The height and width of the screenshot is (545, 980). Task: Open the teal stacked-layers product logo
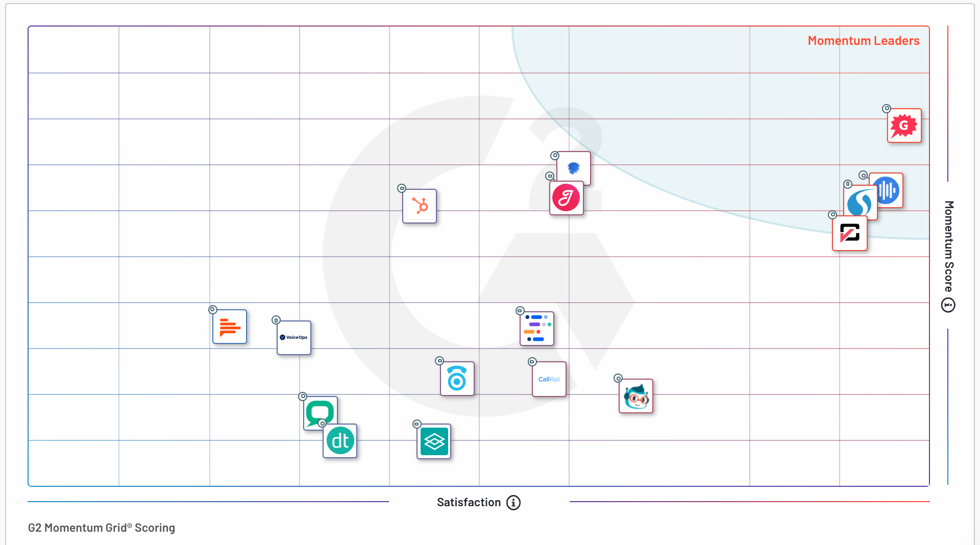coord(434,441)
